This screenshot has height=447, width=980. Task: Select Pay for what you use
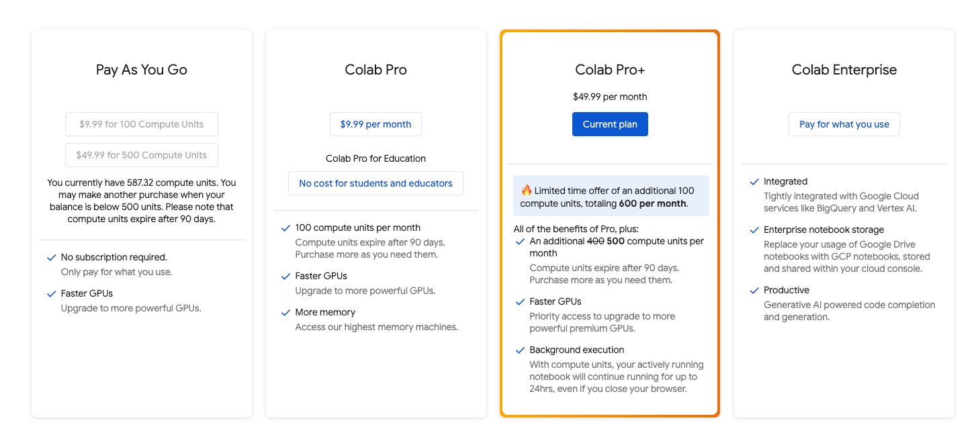point(844,124)
